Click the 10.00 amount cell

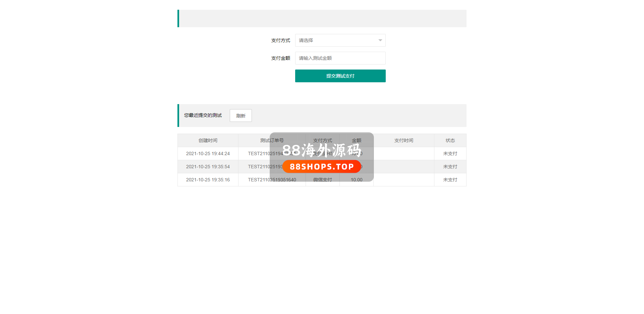click(x=356, y=180)
